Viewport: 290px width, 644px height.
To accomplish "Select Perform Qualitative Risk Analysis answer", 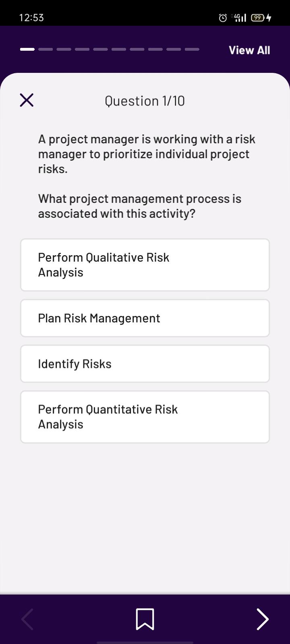I will coord(145,265).
